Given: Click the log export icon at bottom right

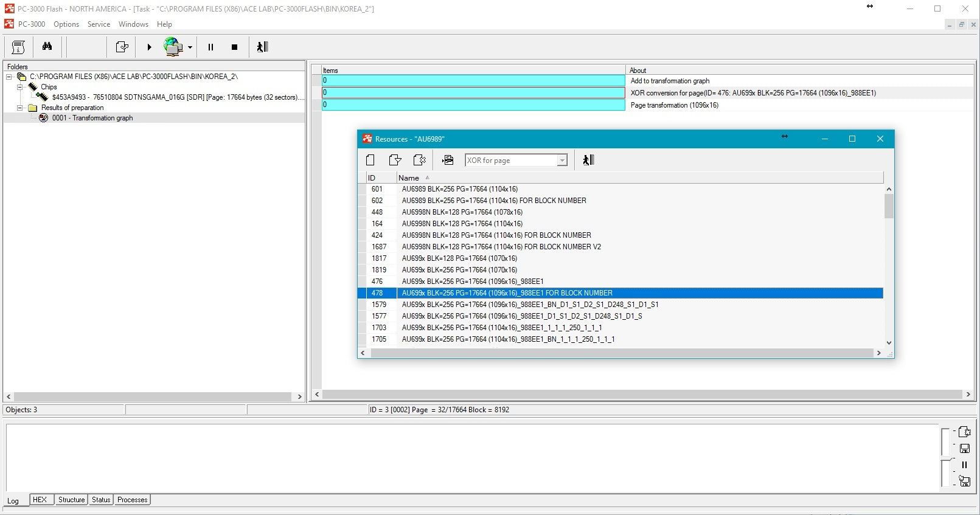Looking at the screenshot, I should [x=964, y=432].
